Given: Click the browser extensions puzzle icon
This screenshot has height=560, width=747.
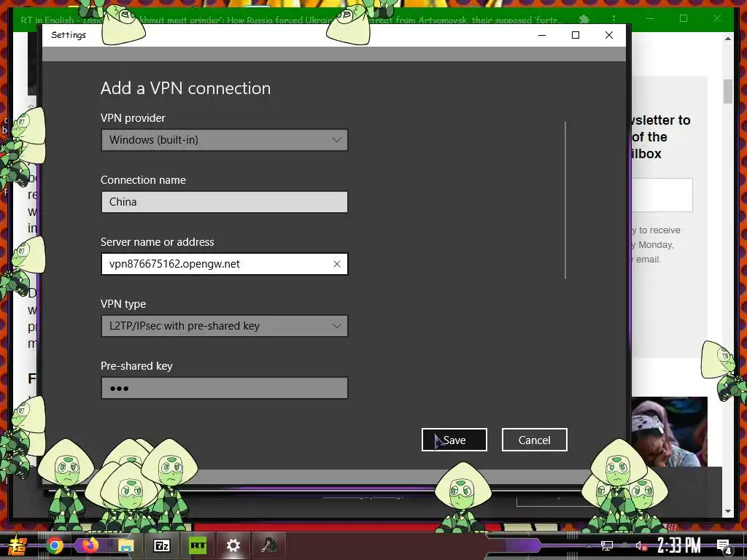Looking at the screenshot, I should [584, 19].
